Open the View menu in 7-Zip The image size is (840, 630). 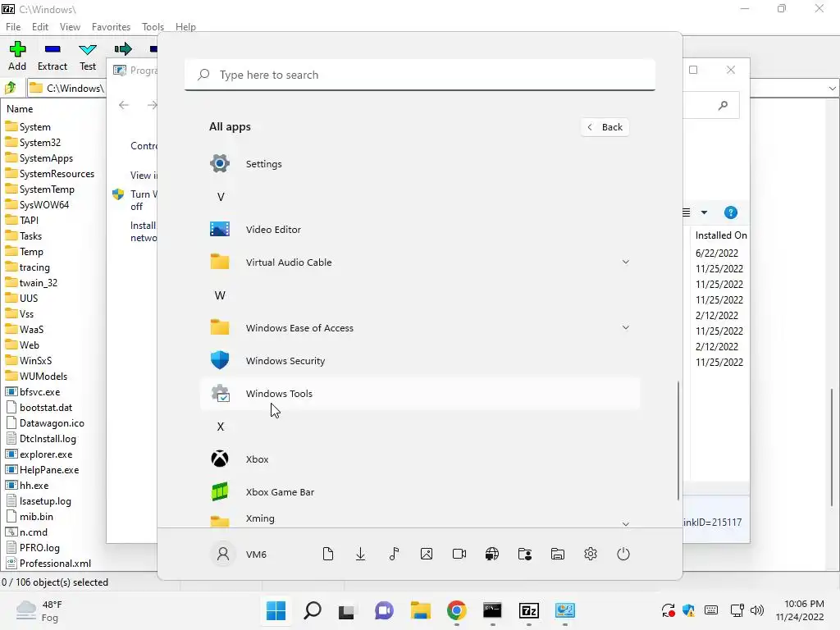70,27
